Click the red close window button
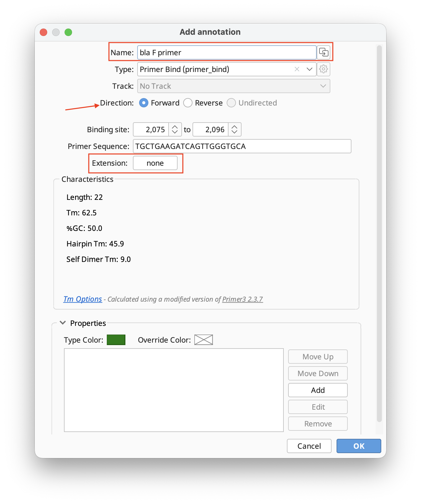The image size is (421, 504). (44, 32)
